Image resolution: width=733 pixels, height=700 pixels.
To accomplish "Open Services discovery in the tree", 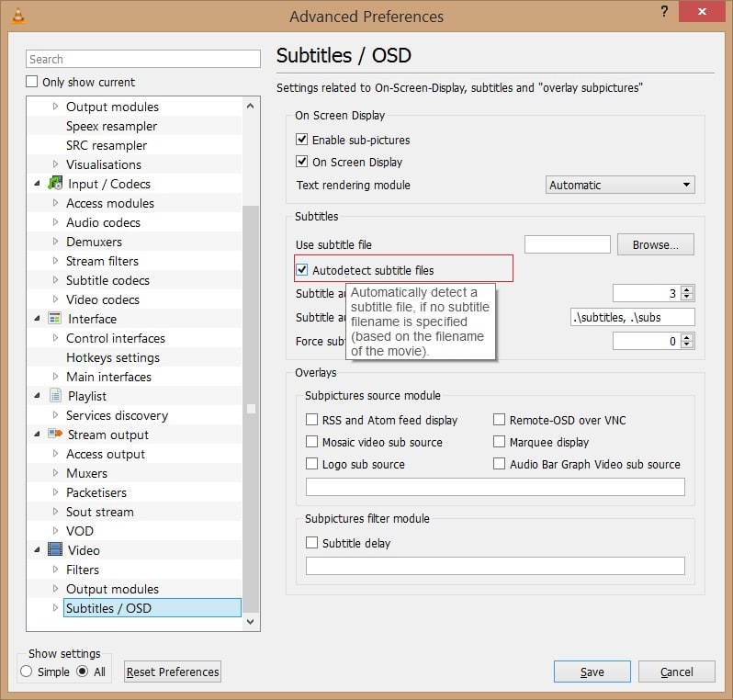I will (116, 415).
